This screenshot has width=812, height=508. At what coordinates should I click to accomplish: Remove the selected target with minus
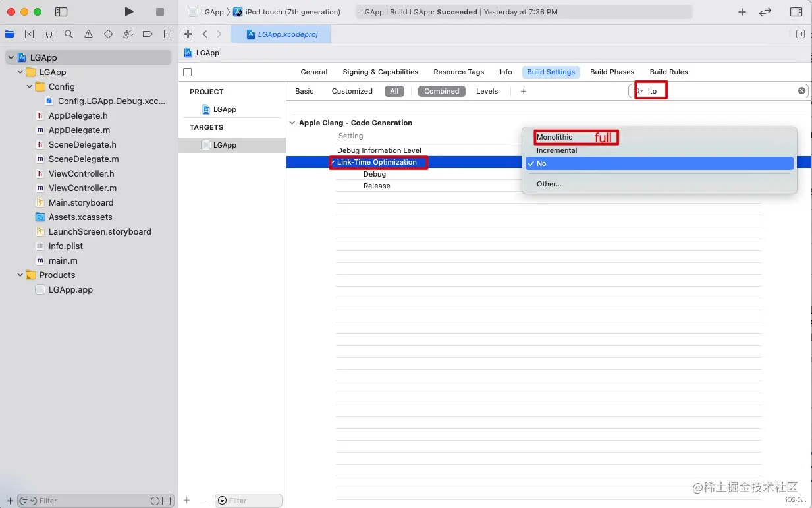point(203,501)
